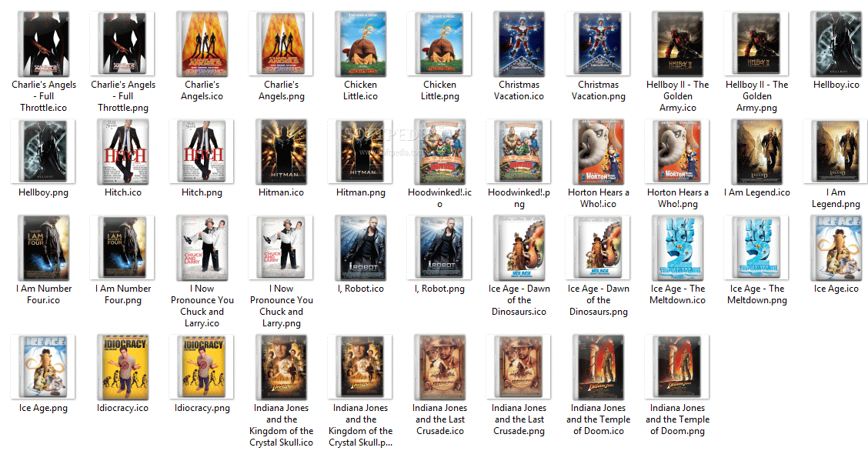Click the 'Hellboy.png' file name label
The image size is (868, 461).
click(43, 192)
